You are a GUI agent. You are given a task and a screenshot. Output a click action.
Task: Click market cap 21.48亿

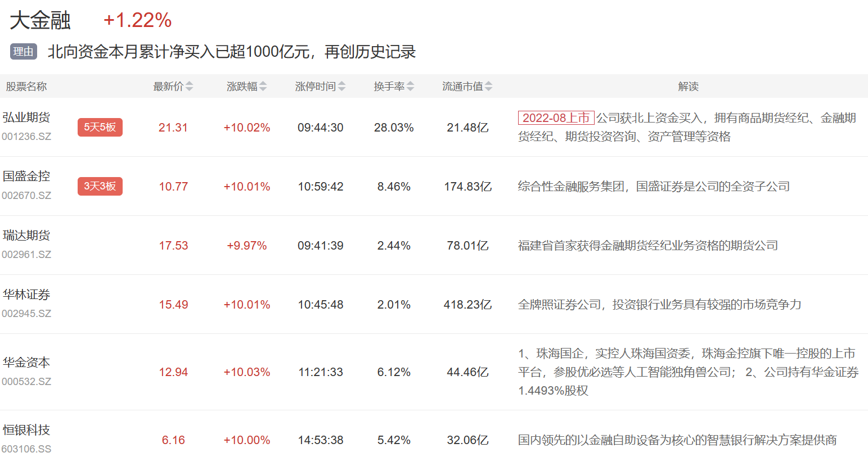click(x=467, y=128)
